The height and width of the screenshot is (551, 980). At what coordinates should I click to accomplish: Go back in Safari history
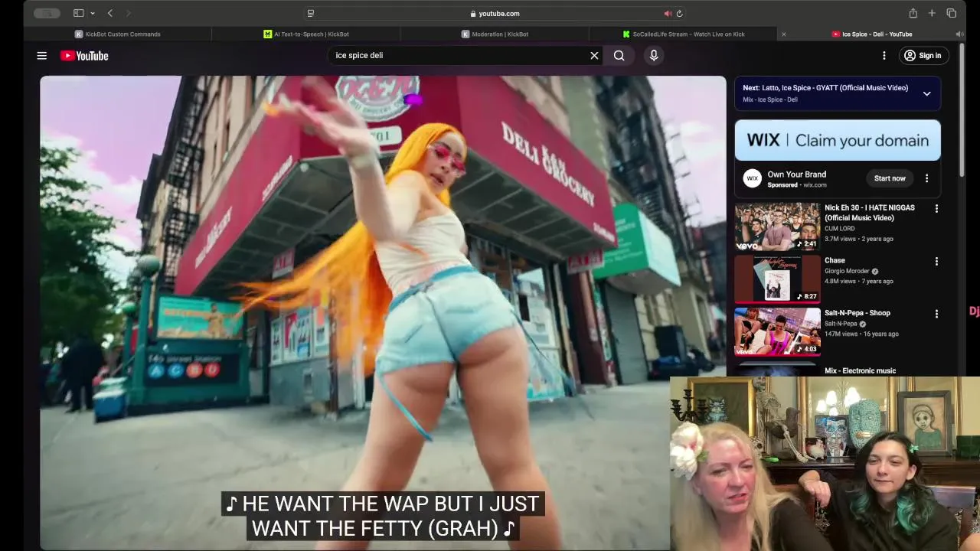(110, 13)
